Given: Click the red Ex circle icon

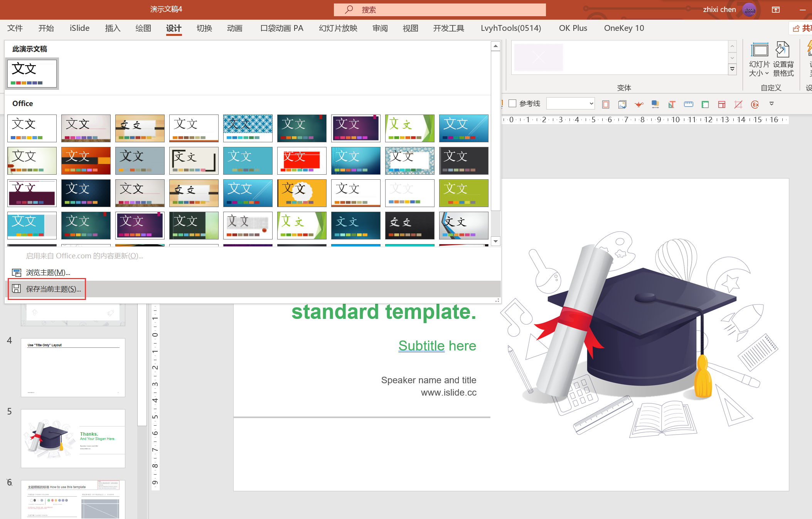Looking at the screenshot, I should point(755,104).
